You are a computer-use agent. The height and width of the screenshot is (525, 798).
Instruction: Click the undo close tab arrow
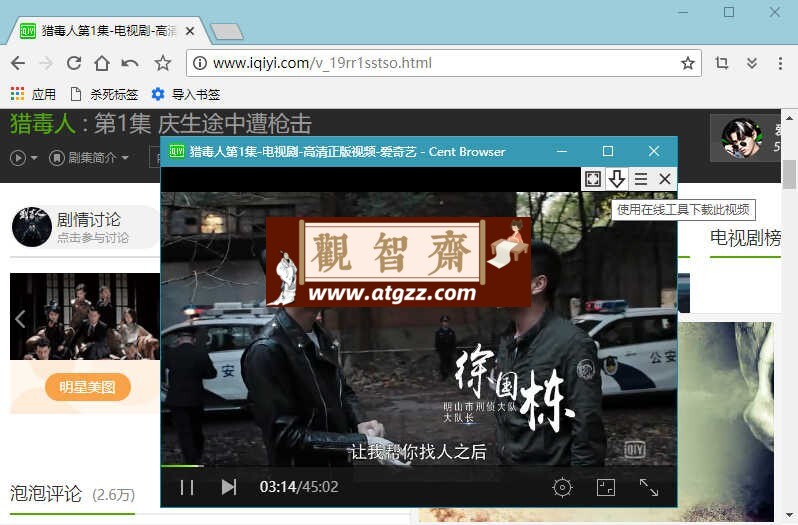click(130, 63)
